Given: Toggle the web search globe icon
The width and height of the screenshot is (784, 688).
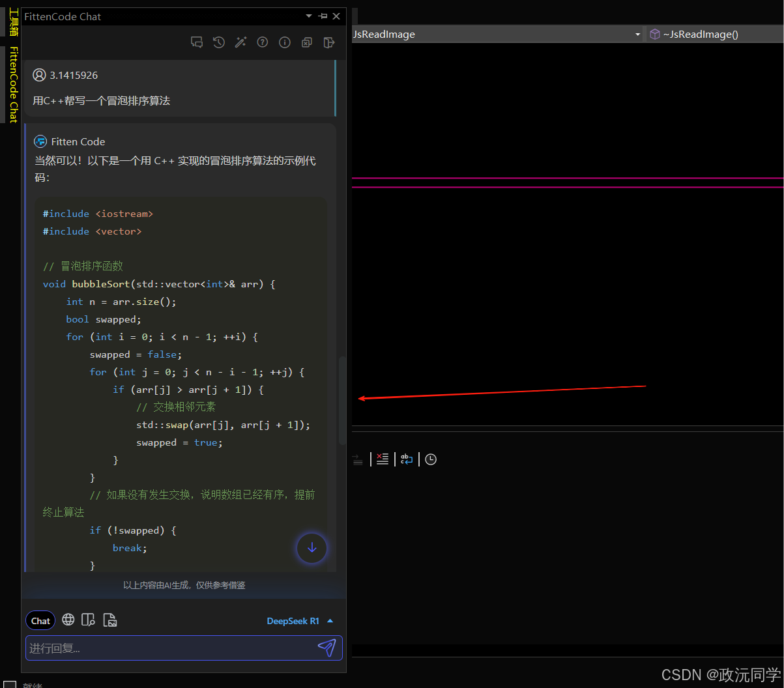Looking at the screenshot, I should 68,620.
